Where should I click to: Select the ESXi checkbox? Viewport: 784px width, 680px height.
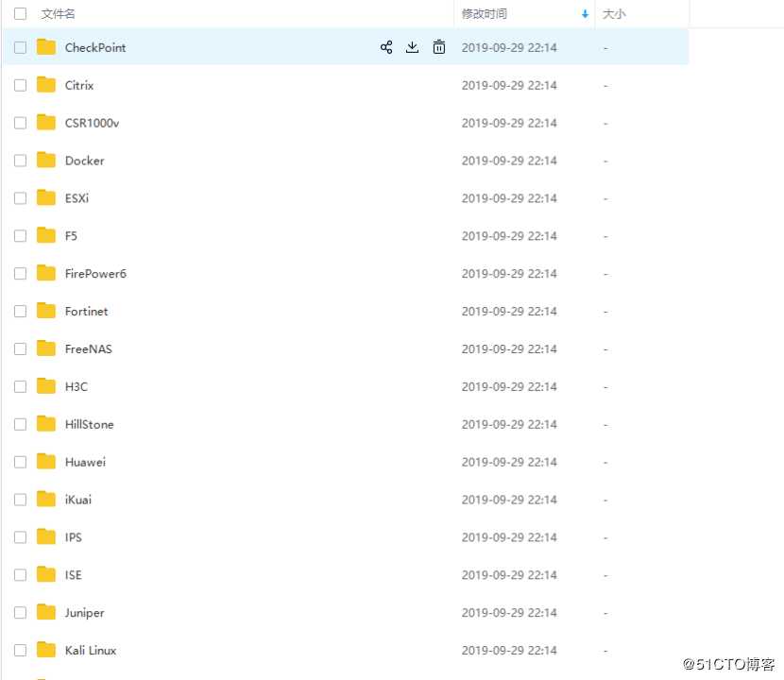pyautogui.click(x=21, y=198)
